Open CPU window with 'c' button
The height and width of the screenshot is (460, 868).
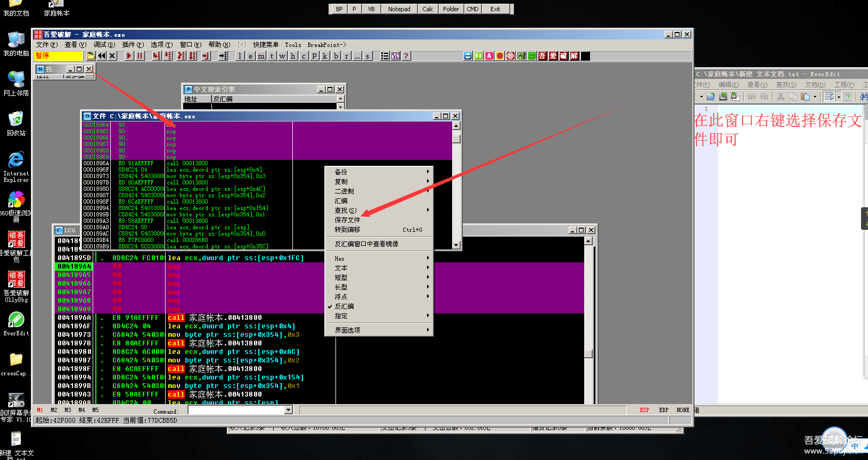[x=304, y=56]
